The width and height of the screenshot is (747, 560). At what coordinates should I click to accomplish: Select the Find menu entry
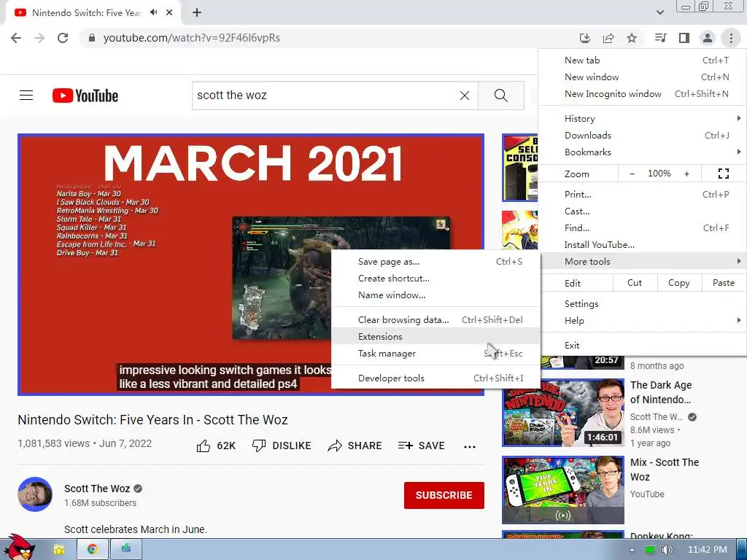point(642,228)
